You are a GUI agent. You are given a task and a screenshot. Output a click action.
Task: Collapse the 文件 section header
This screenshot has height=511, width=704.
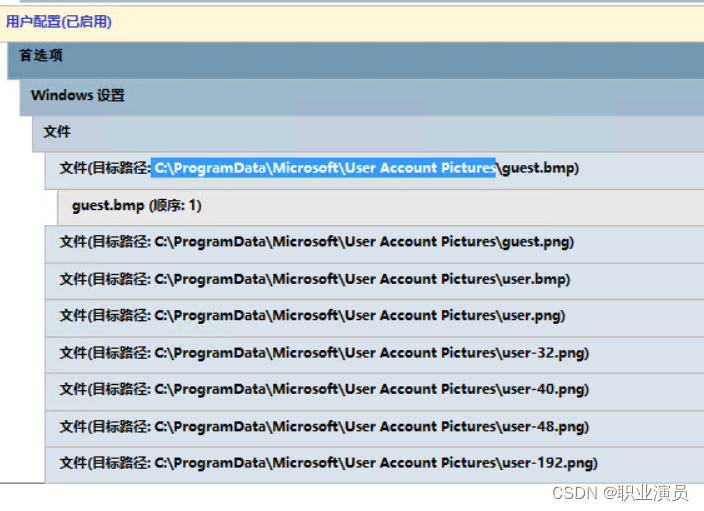point(368,134)
